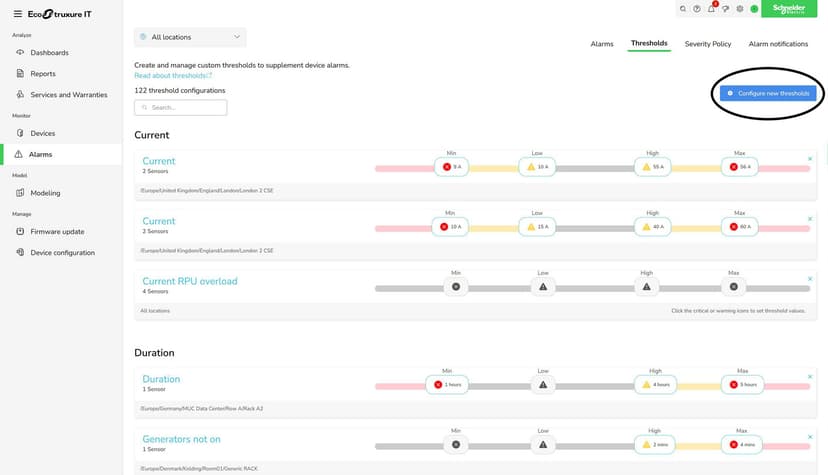
Task: Edit the 15 A Low warning value
Action: pos(537,227)
